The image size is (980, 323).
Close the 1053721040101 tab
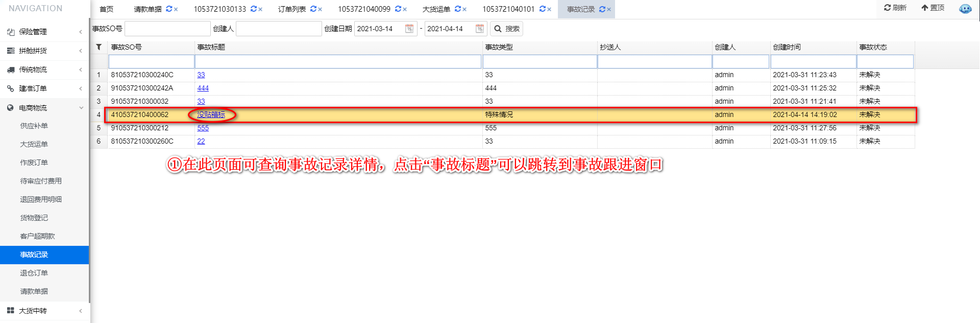549,9
